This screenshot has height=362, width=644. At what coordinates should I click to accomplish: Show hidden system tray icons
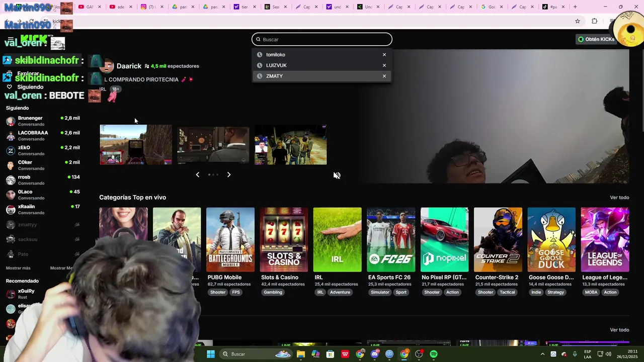[542, 354]
